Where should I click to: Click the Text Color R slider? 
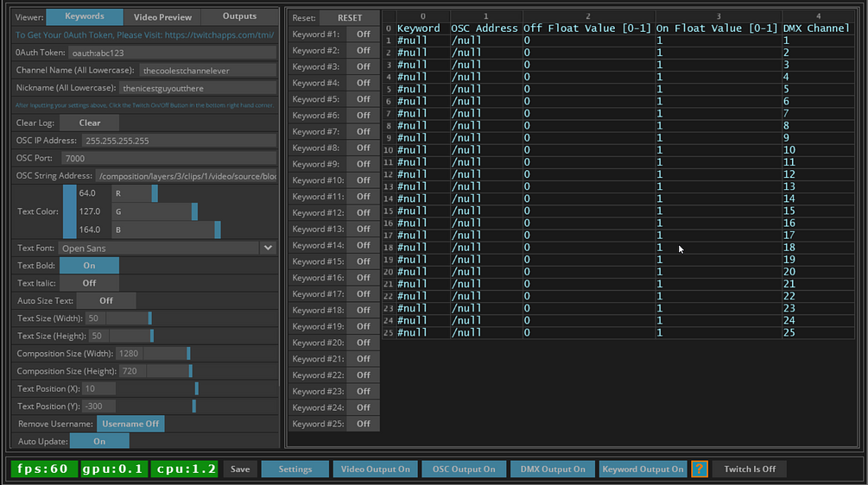tap(193, 193)
